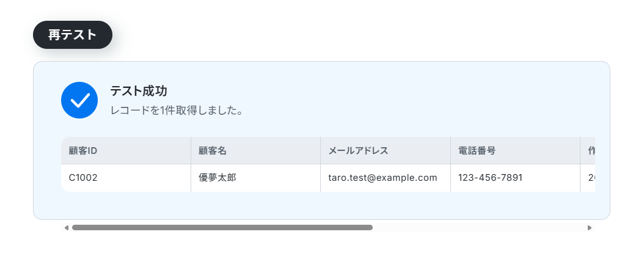Select the メールアドレス column header
644x262 pixels.
tap(386, 151)
